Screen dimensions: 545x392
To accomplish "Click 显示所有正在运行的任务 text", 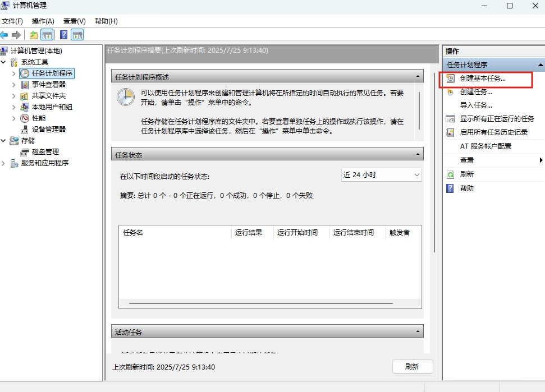I will [x=497, y=119].
